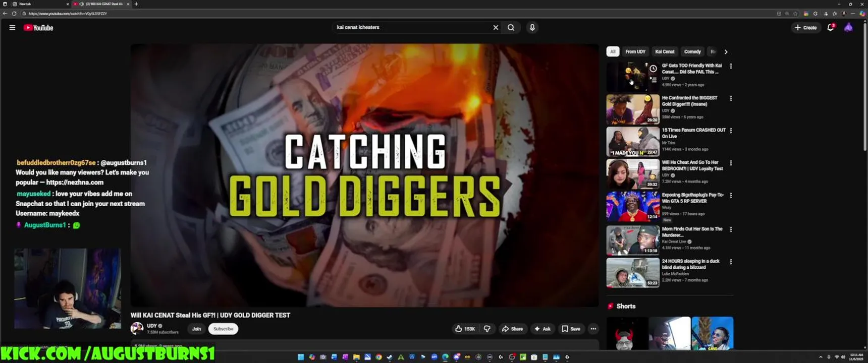
Task: Open more actions ellipsis under video
Action: tap(593, 329)
